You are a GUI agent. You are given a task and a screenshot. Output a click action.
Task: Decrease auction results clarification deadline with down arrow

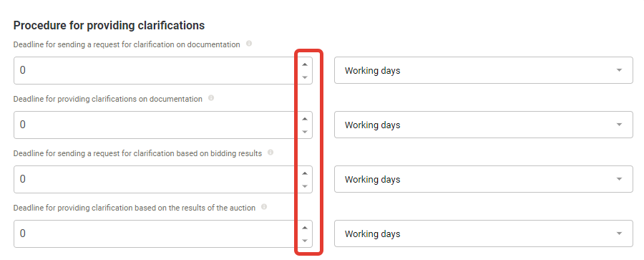pos(305,240)
